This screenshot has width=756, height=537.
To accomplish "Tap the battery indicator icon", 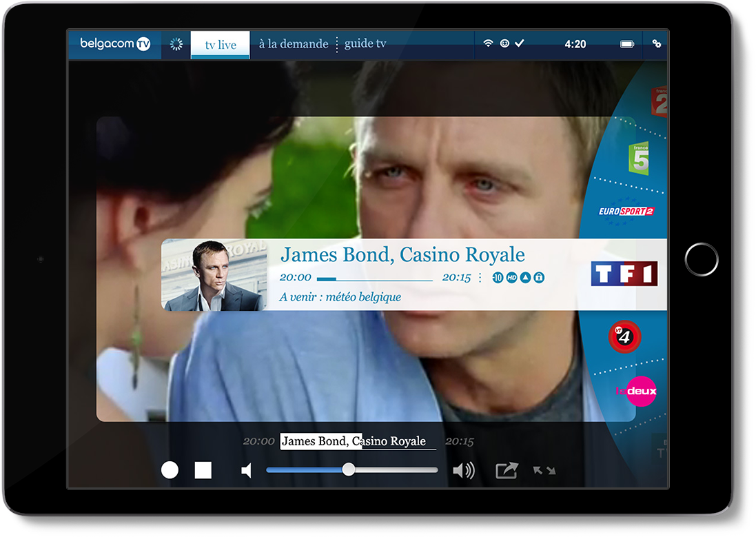I will 627,44.
